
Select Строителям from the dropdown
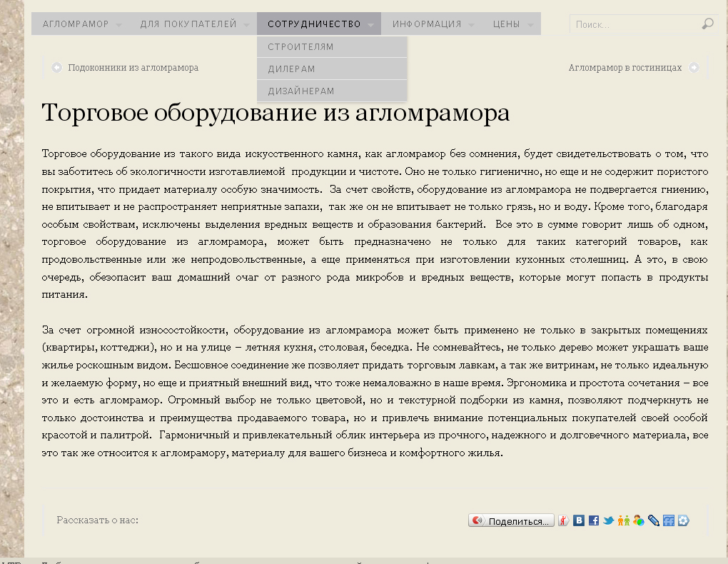coord(332,47)
